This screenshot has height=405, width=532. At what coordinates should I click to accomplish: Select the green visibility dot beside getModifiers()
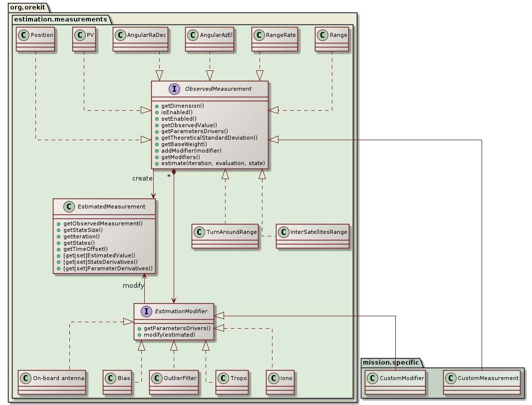click(156, 157)
